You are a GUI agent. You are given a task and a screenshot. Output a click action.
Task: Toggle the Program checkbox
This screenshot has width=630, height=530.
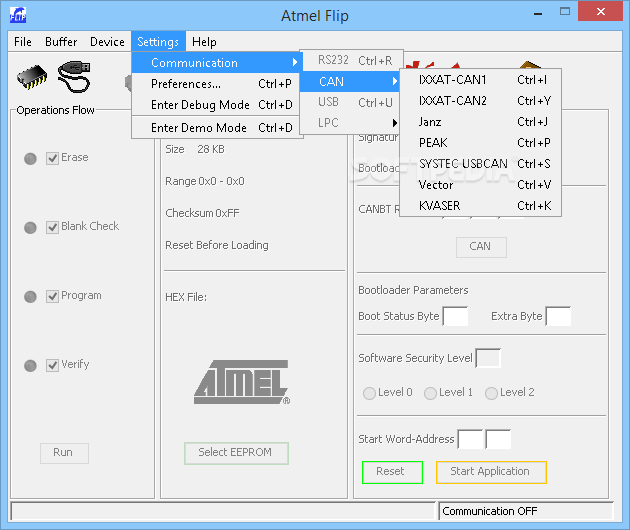pos(52,297)
